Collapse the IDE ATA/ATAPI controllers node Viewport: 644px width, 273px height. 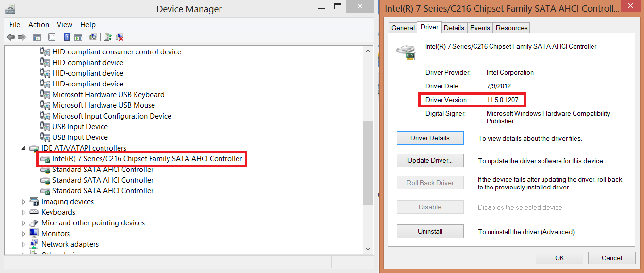(x=24, y=148)
